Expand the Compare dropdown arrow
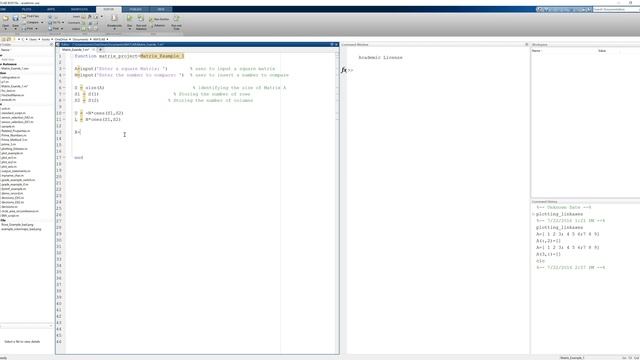Viewport: 640px width, 360px height. [x=42, y=22]
